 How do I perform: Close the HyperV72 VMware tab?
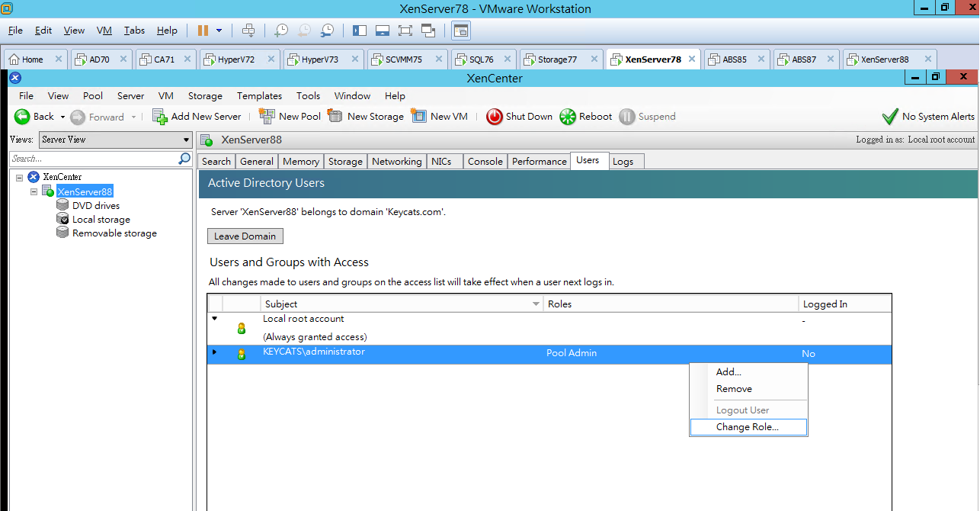point(271,59)
